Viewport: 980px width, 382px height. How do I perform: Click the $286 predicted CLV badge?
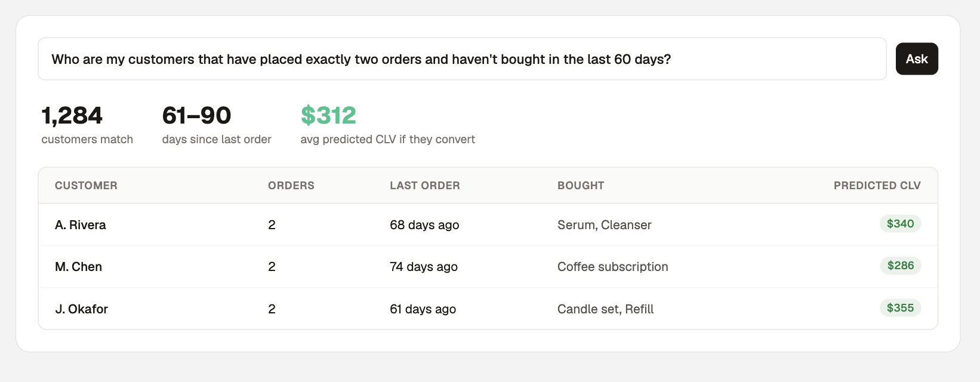[x=901, y=266]
